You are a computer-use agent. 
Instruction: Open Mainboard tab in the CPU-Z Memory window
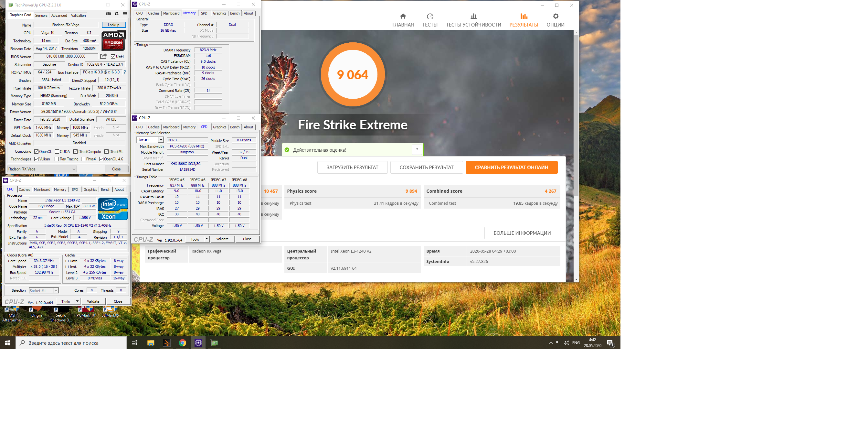[x=171, y=13]
